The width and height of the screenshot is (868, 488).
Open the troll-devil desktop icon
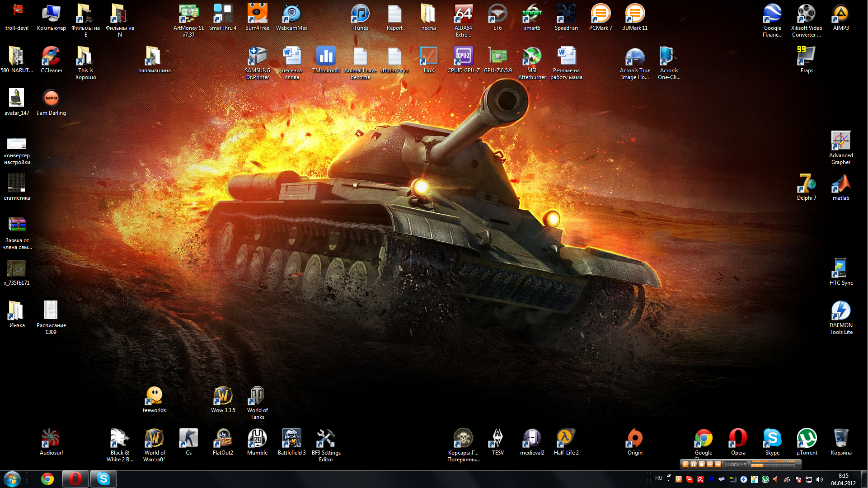17,18
